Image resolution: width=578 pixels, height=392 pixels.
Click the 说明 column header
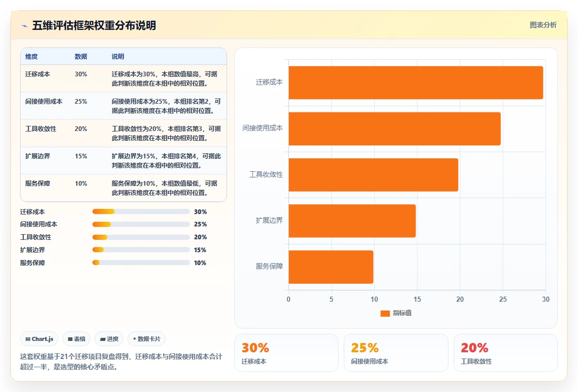118,57
